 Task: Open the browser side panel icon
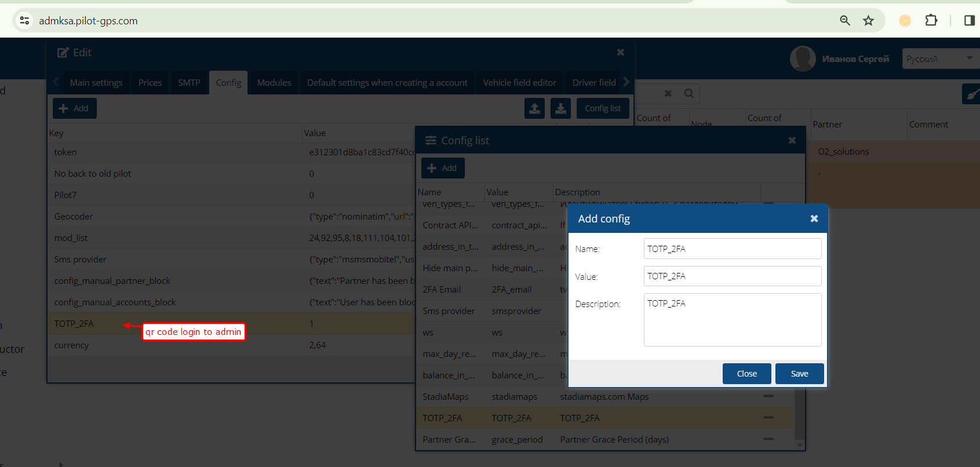(x=969, y=21)
